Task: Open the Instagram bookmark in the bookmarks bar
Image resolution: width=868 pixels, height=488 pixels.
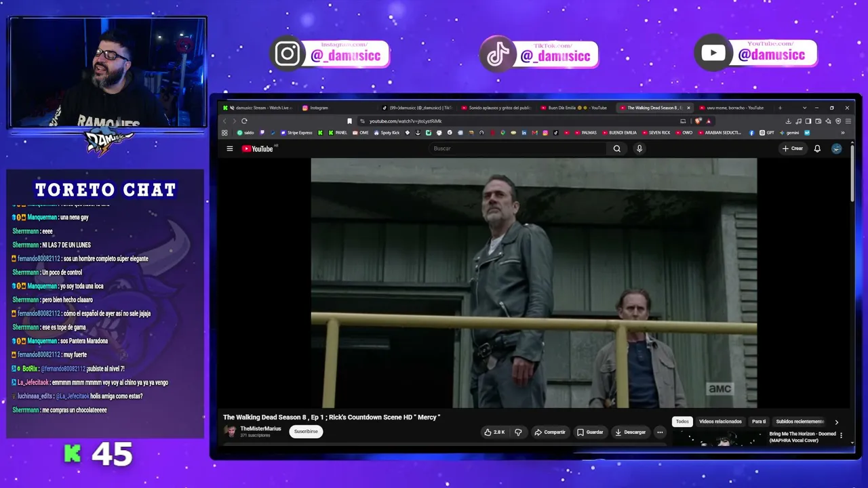Action: point(545,133)
